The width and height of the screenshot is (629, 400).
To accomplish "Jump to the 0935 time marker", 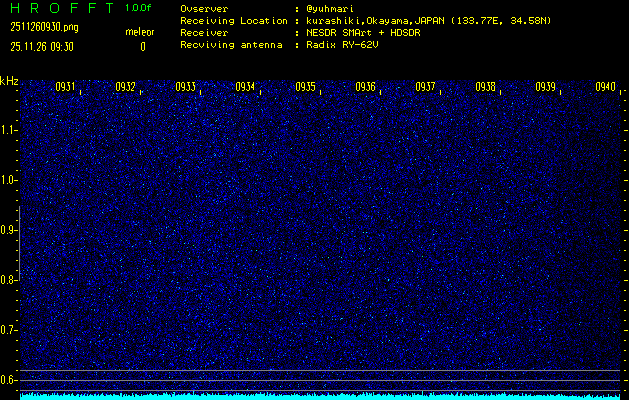I will pos(306,87).
